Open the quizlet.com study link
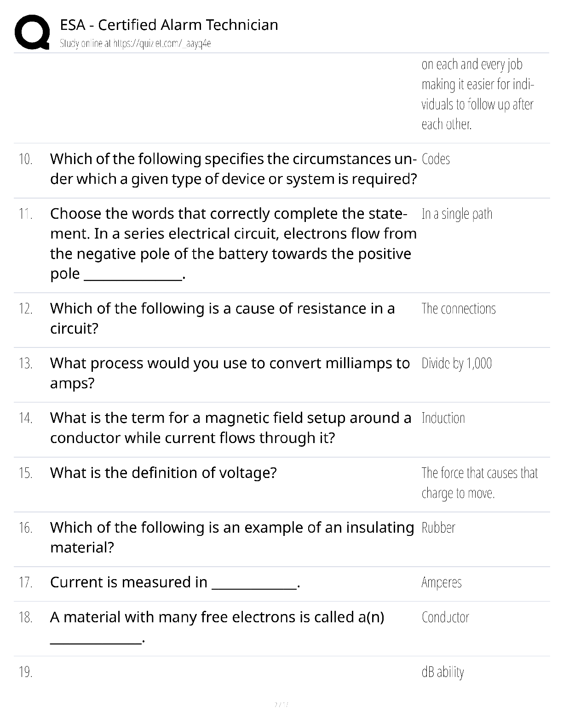 click(135, 44)
